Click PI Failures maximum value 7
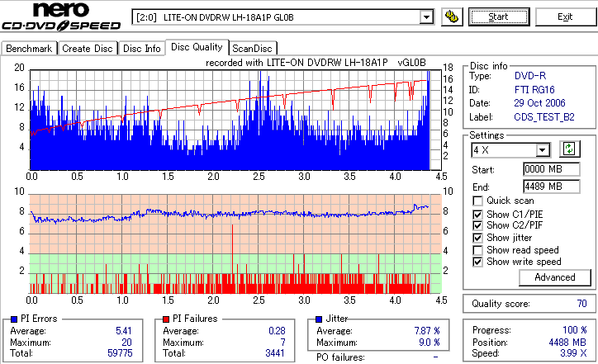 [283, 343]
